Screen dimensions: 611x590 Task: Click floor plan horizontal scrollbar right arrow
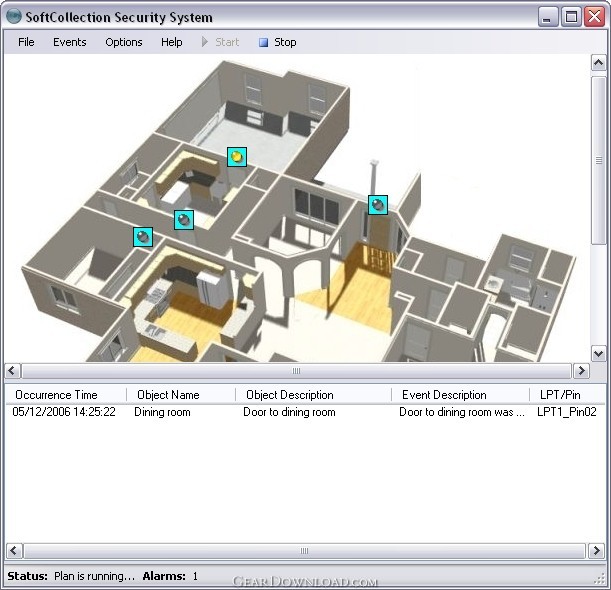point(581,371)
